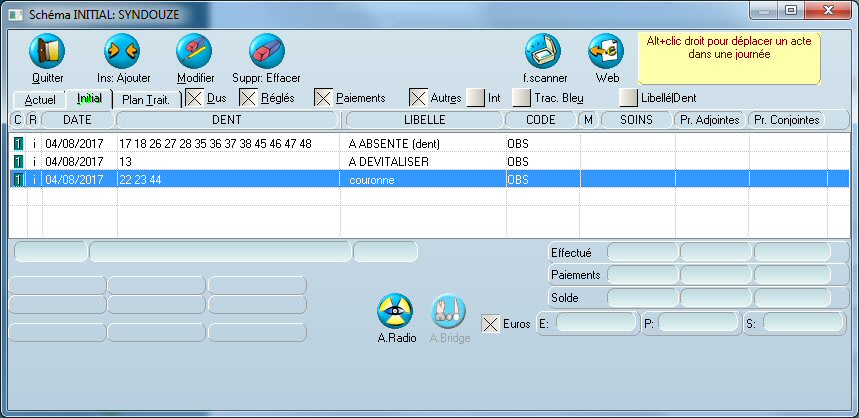This screenshot has width=859, height=418.
Task: Select the A ABSENTE (dent) row
Action: 430,144
